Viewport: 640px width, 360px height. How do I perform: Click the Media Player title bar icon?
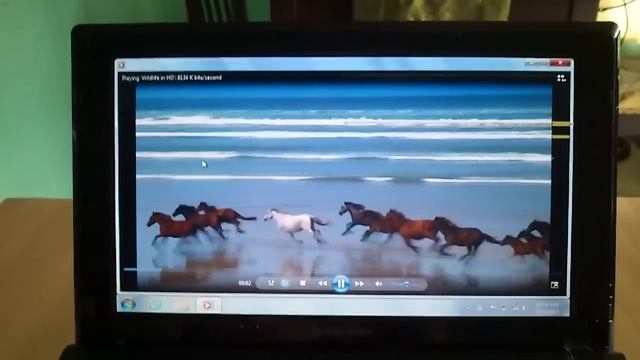122,65
